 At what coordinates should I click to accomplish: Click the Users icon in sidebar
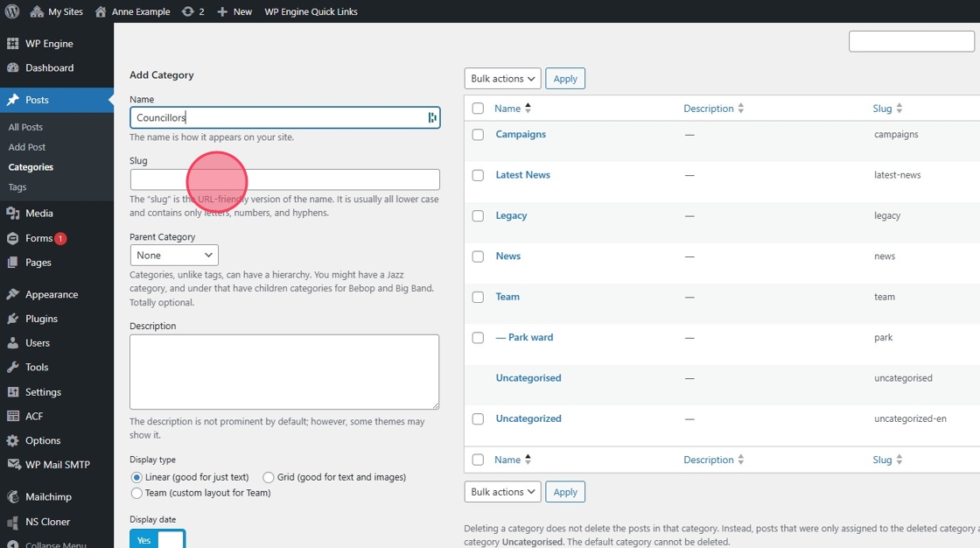tap(13, 343)
